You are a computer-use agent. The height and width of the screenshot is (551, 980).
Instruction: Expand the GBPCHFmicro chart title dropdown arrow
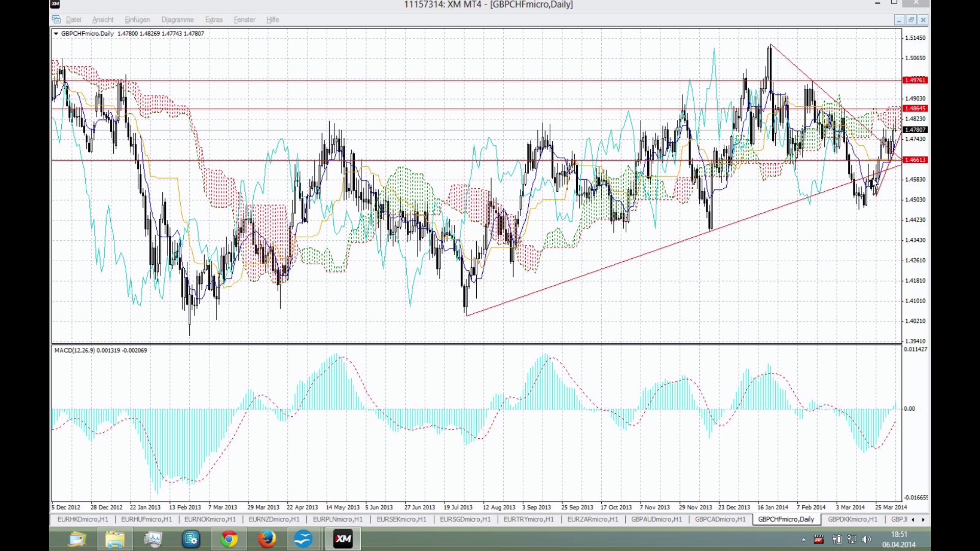tap(56, 34)
